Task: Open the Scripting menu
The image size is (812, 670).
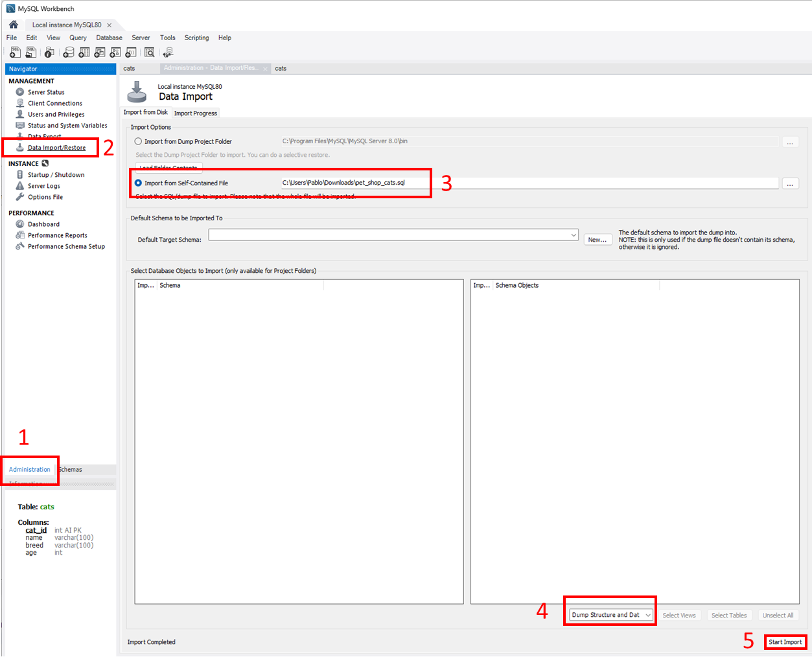Action: click(196, 38)
